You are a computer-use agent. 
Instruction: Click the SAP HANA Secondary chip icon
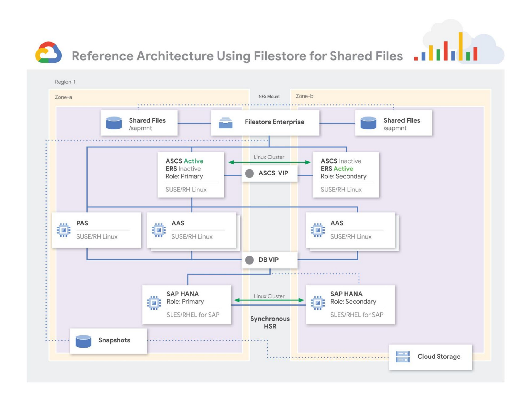coord(318,303)
